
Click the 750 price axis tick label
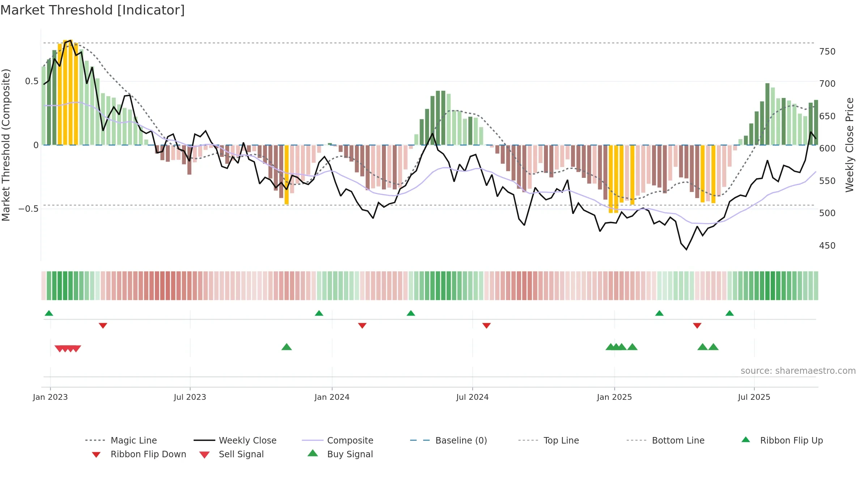(827, 51)
